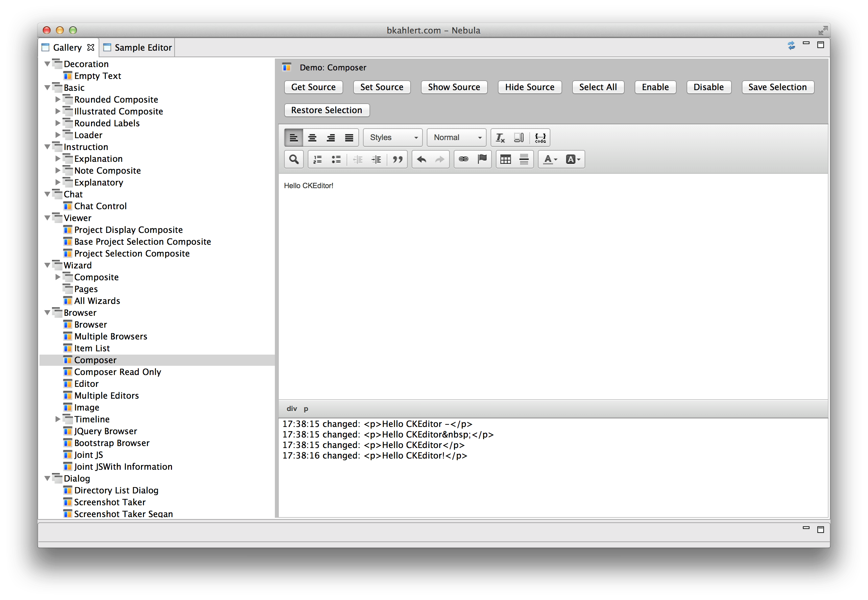Viewport: 868px width, 600px height.
Task: Select Chat Control in the tree
Action: [x=100, y=206]
